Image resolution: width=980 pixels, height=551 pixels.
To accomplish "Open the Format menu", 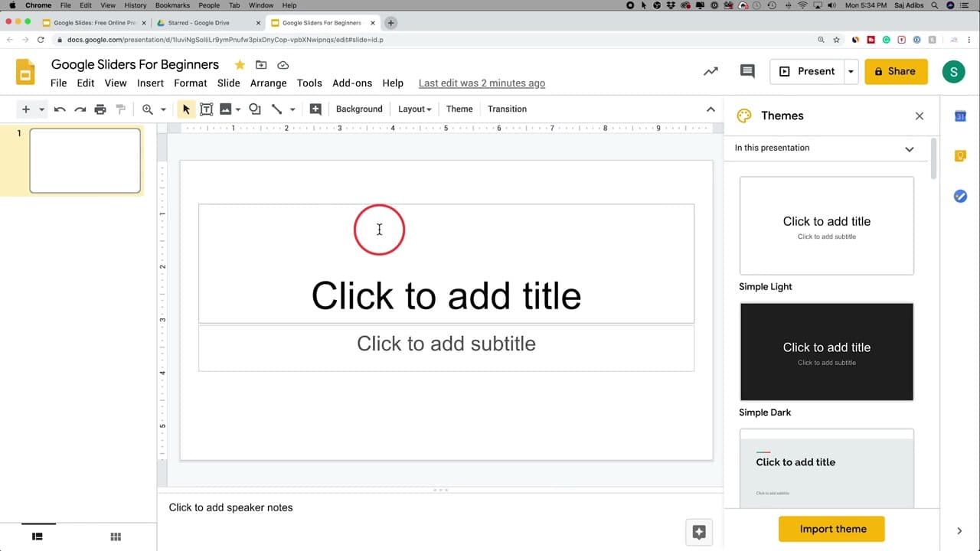I will coord(191,83).
